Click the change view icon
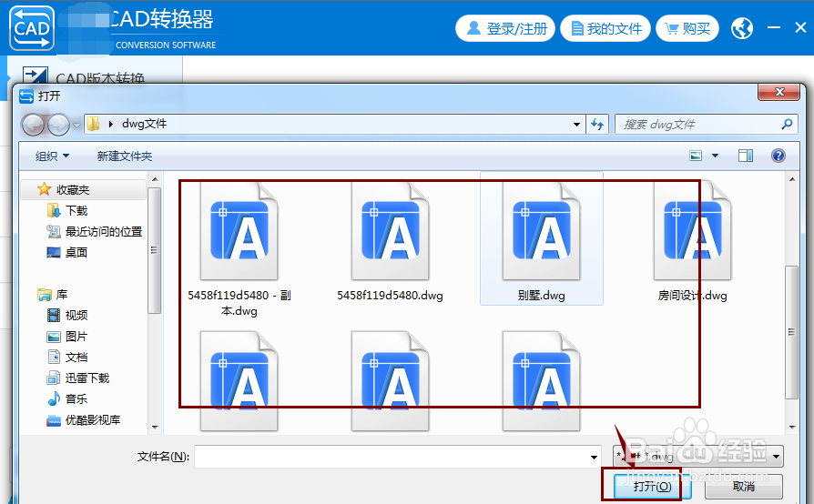This screenshot has height=504, width=814. [x=696, y=156]
